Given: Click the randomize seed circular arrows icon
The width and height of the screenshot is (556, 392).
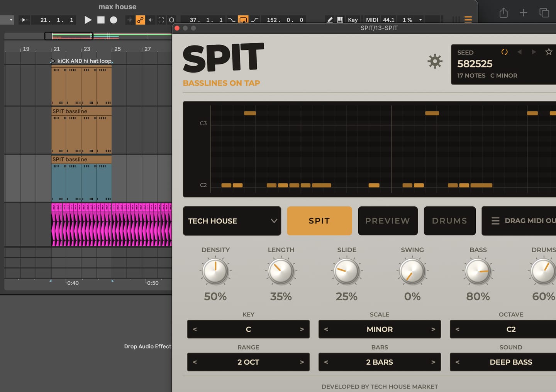Looking at the screenshot, I should click(x=504, y=52).
